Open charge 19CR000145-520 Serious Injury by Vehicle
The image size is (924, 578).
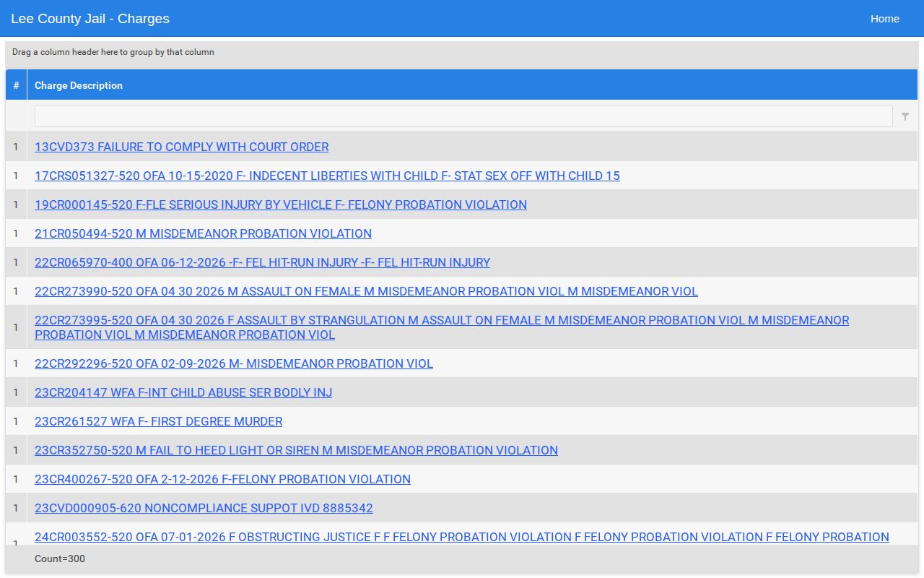pos(281,204)
